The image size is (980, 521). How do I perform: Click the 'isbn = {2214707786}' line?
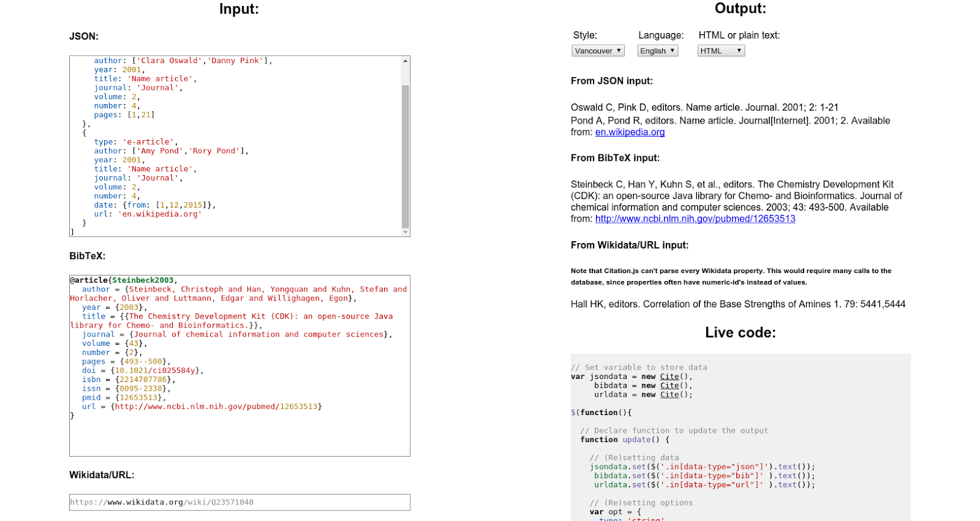pos(129,380)
